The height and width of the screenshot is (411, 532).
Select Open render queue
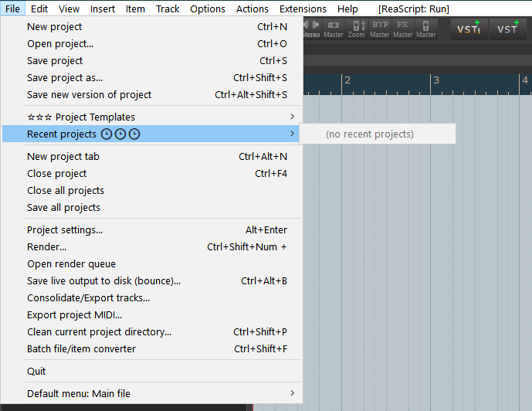point(151,263)
